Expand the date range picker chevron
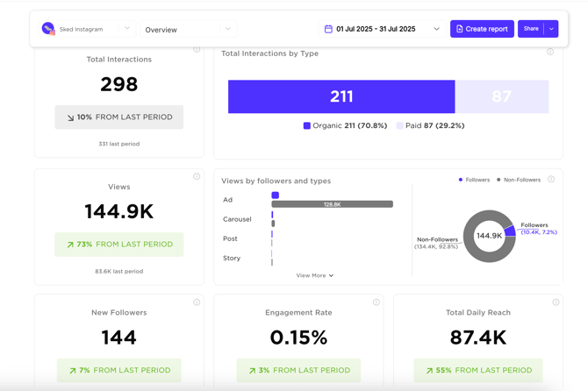 [x=436, y=29]
